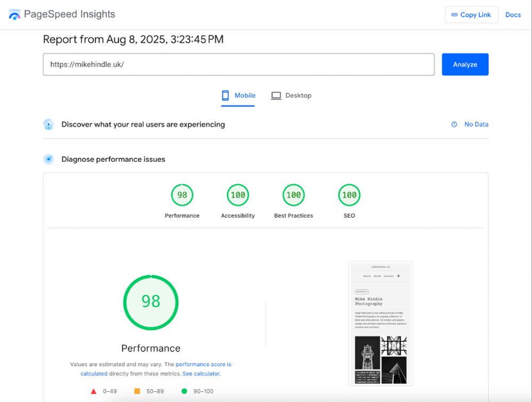Viewport: 532px width, 402px height.
Task: Open the Docs link
Action: tap(513, 14)
